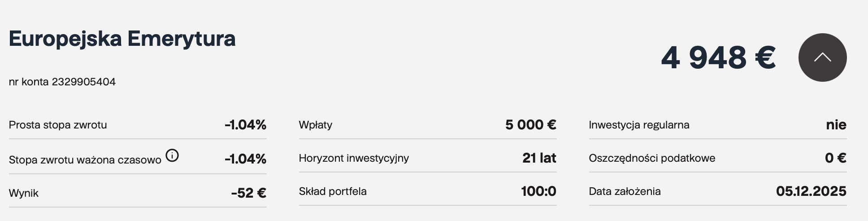Click the -52 € result value
This screenshot has width=868, height=221.
coord(249,193)
